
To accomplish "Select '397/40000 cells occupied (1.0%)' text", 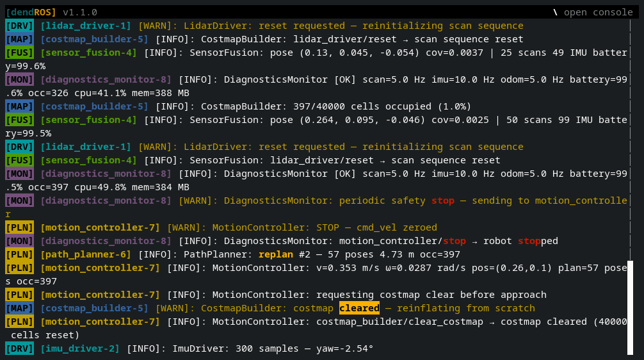I will pyautogui.click(x=382, y=106).
